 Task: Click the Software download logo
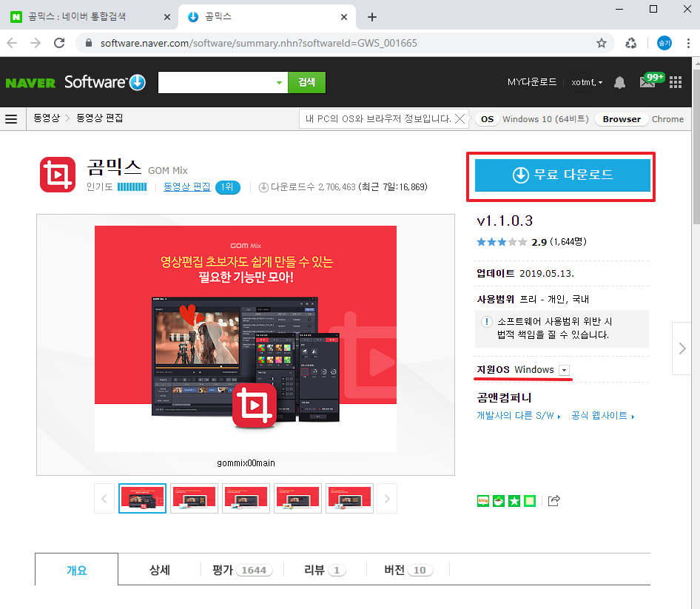tap(105, 82)
